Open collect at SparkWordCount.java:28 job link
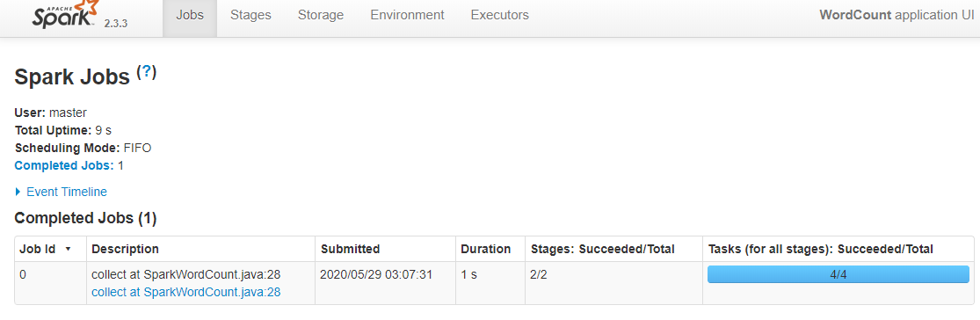The width and height of the screenshot is (980, 320). tap(186, 292)
